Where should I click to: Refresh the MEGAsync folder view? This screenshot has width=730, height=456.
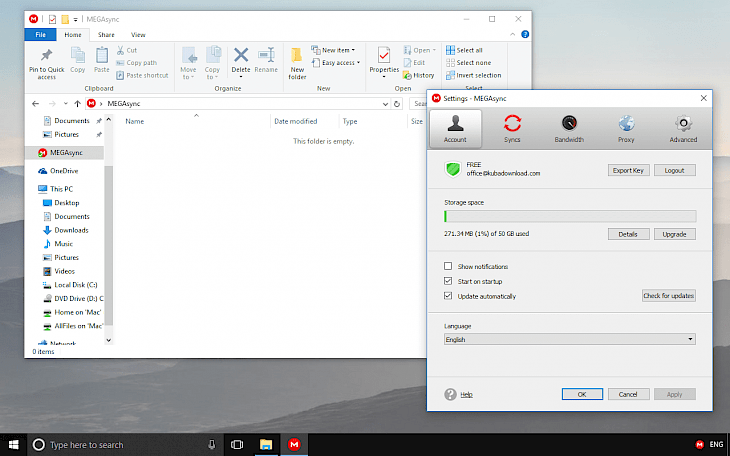pyautogui.click(x=397, y=104)
